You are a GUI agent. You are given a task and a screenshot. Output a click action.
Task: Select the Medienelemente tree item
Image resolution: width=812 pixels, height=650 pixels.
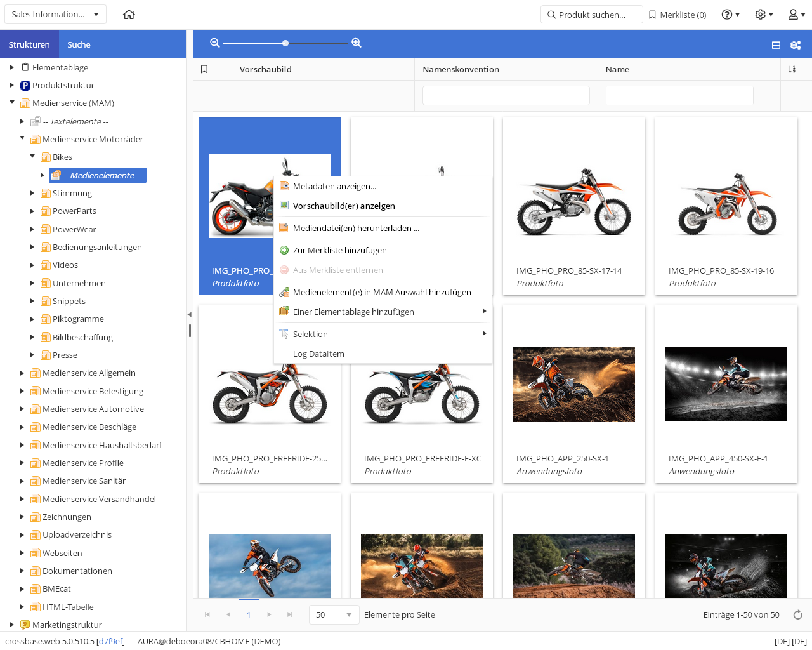98,175
